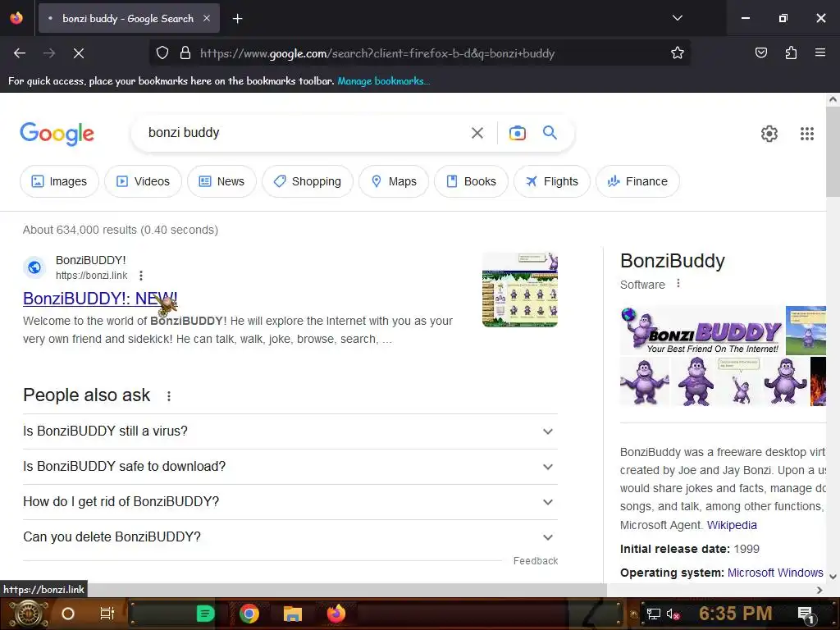Open Task View in the taskbar
840x630 pixels.
(x=107, y=614)
